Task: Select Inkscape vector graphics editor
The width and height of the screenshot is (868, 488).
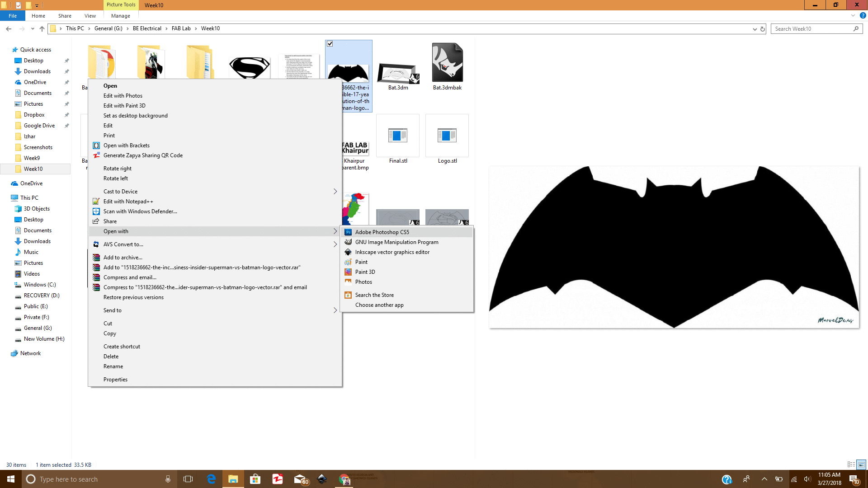Action: coord(392,252)
